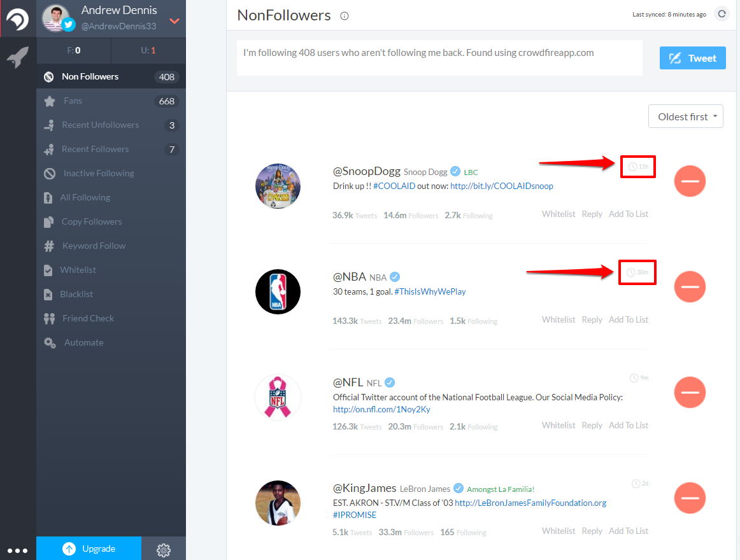Click the tweet message text box
Viewport: 740px width, 560px height.
[439, 58]
